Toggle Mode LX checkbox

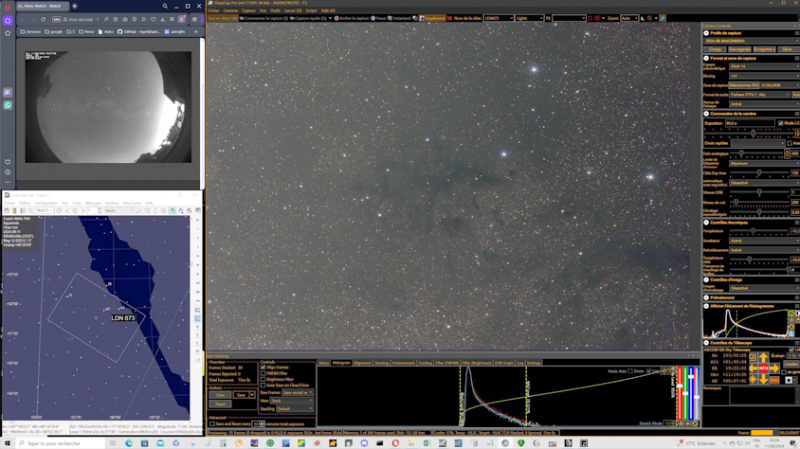click(x=781, y=123)
